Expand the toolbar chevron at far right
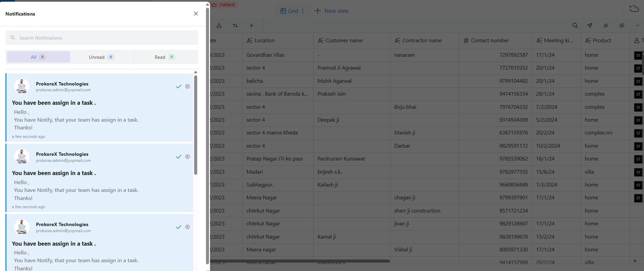The width and height of the screenshot is (644, 271). [x=638, y=26]
